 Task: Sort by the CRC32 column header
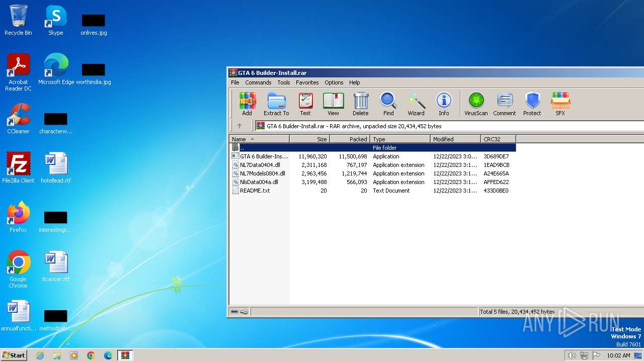[x=499, y=139]
